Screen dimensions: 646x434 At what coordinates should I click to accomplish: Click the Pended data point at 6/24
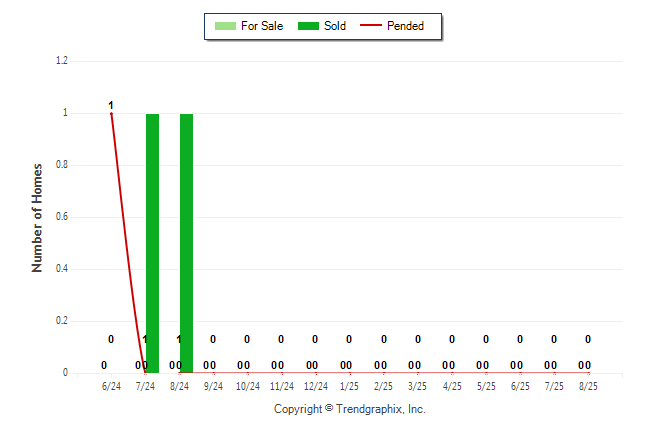(x=111, y=114)
